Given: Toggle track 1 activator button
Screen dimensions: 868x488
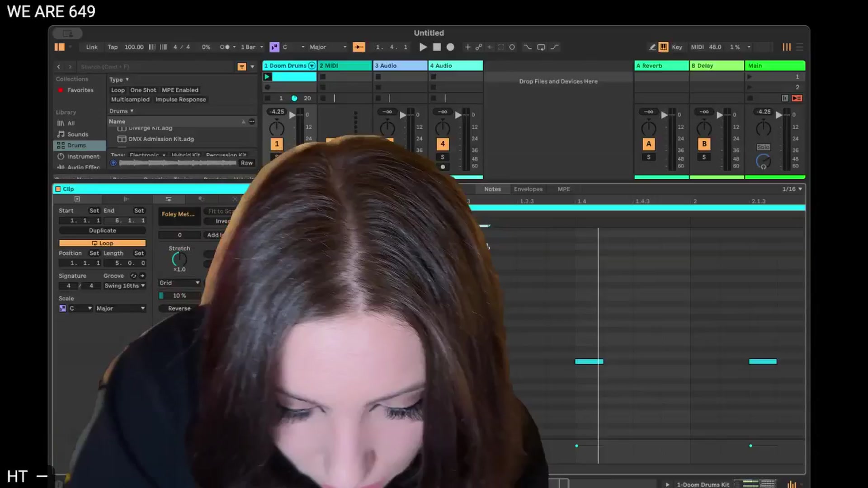Looking at the screenshot, I should coord(277,144).
